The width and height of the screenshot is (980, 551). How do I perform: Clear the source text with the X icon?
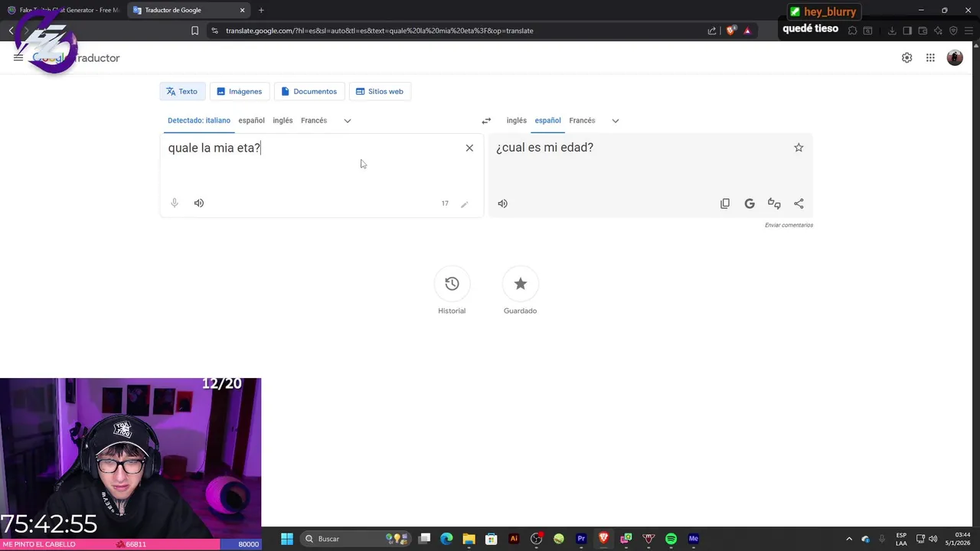(469, 148)
